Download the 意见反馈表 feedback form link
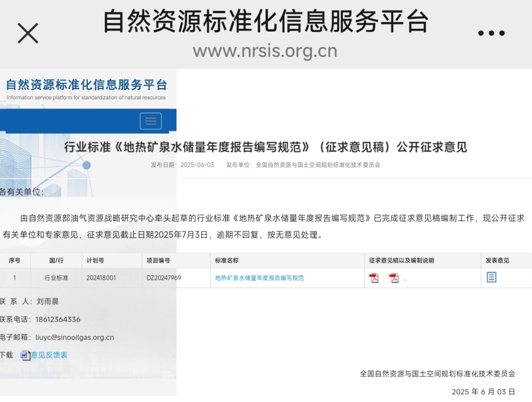532x402 pixels. pos(49,355)
